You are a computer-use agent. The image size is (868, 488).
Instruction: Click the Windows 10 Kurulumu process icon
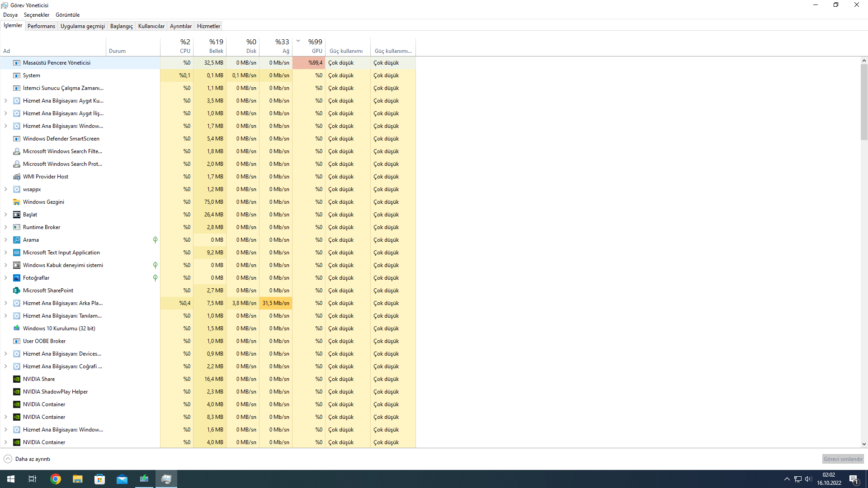17,328
